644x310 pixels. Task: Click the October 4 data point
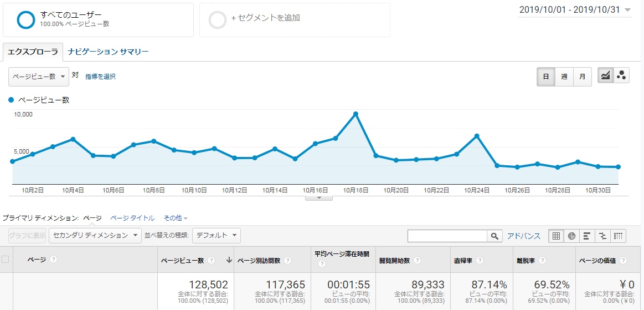point(73,139)
